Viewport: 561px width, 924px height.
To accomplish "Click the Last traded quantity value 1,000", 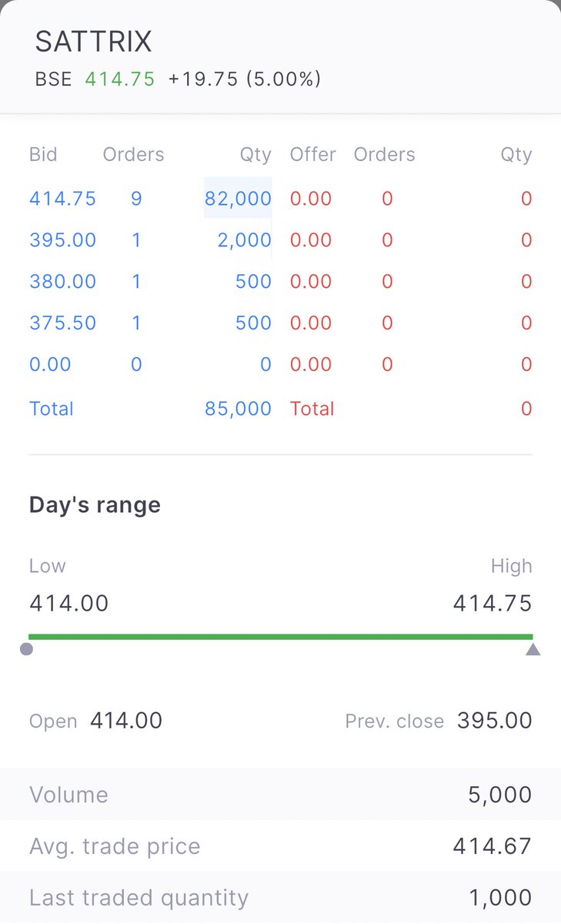I will (500, 898).
